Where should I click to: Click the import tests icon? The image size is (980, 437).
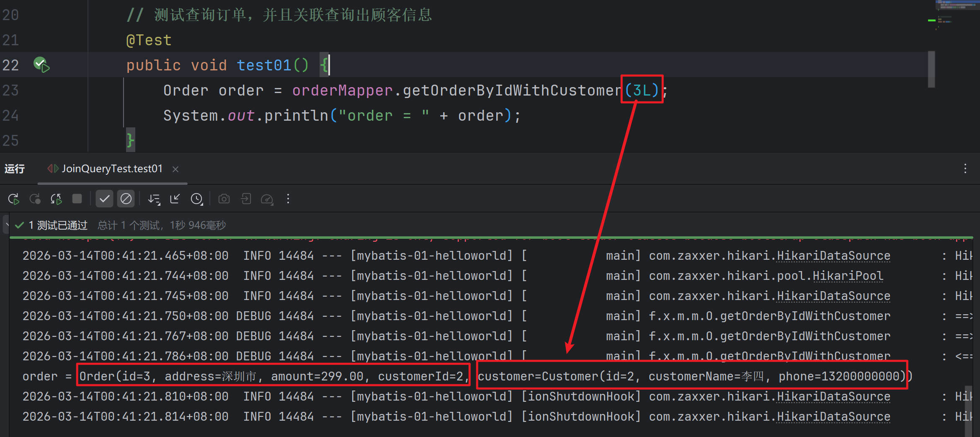tap(246, 199)
